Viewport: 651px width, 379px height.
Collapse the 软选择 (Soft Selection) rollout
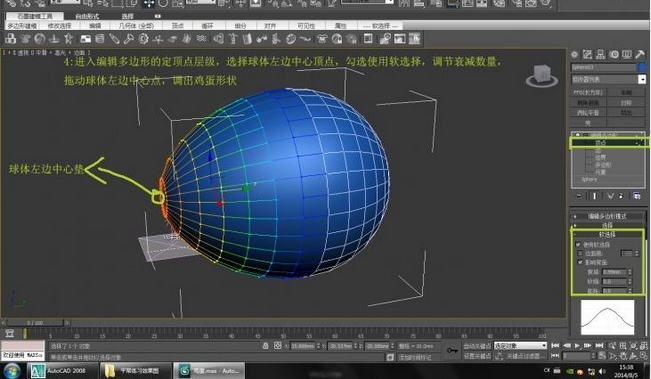[607, 235]
